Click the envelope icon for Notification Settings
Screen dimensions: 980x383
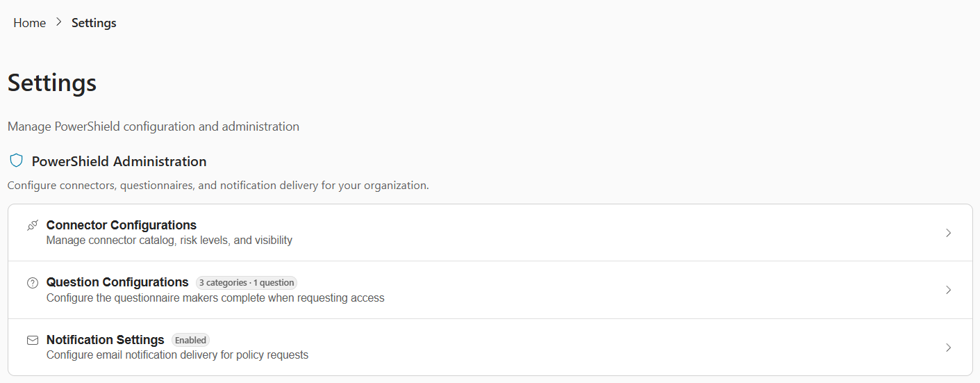pyautogui.click(x=33, y=341)
